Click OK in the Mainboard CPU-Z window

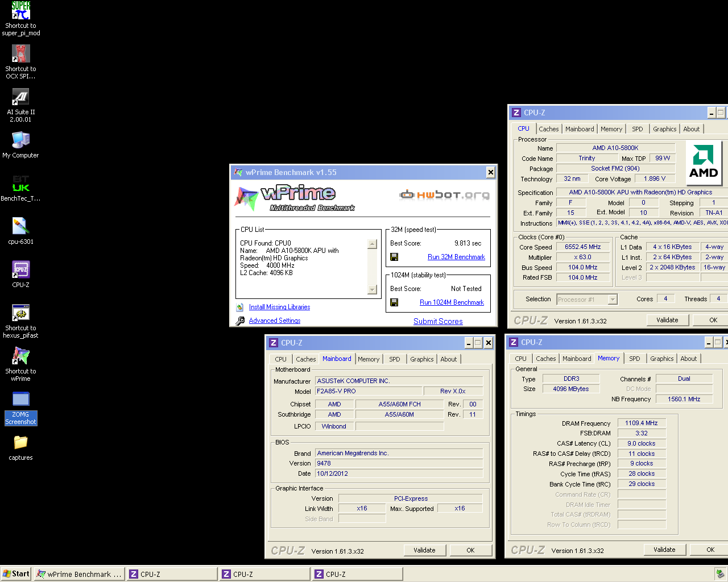pos(470,550)
